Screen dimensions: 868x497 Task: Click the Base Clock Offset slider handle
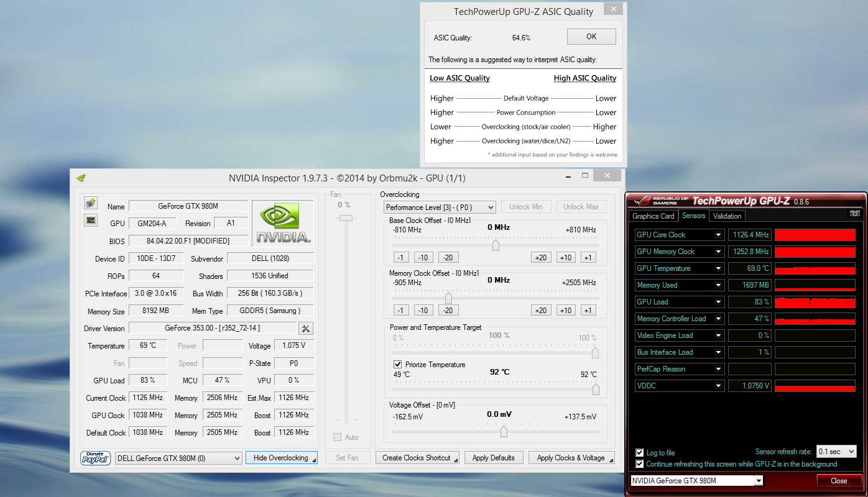pos(496,245)
